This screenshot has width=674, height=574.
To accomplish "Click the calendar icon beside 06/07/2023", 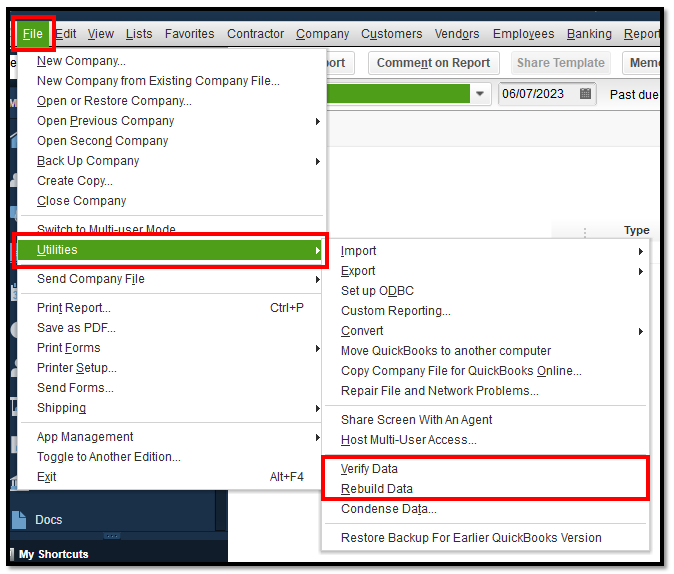I will pyautogui.click(x=585, y=93).
